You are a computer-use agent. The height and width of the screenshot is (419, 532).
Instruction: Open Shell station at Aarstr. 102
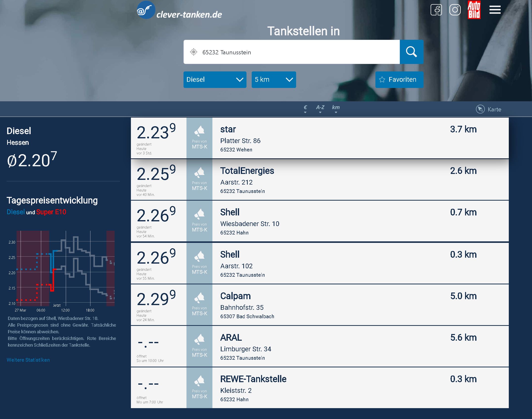click(x=230, y=254)
